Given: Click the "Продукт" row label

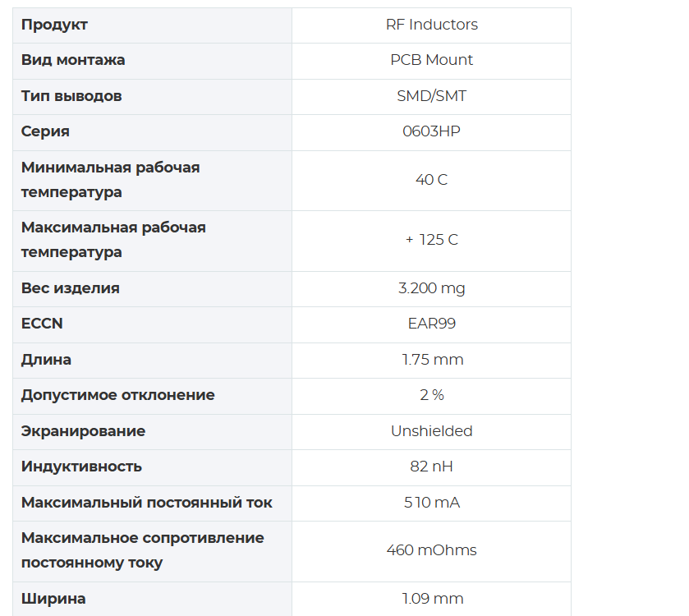Looking at the screenshot, I should coord(54,25).
